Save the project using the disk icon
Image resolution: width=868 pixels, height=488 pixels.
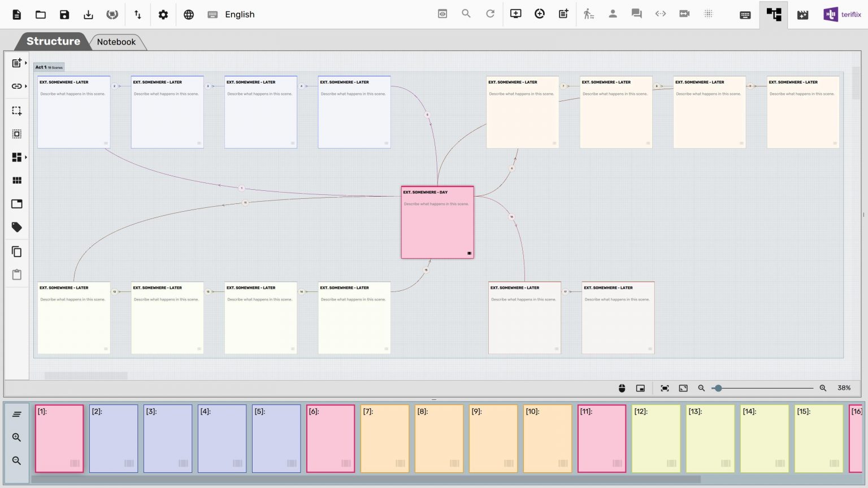pos(64,14)
